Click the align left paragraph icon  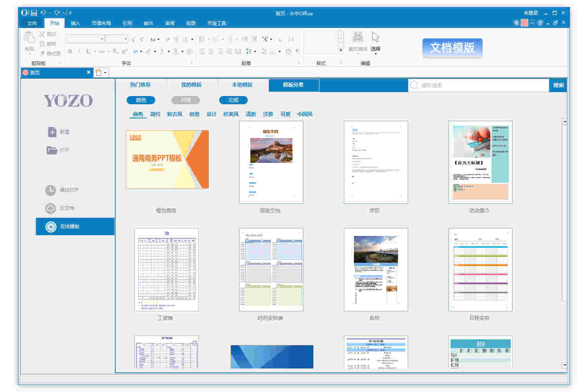pos(202,51)
